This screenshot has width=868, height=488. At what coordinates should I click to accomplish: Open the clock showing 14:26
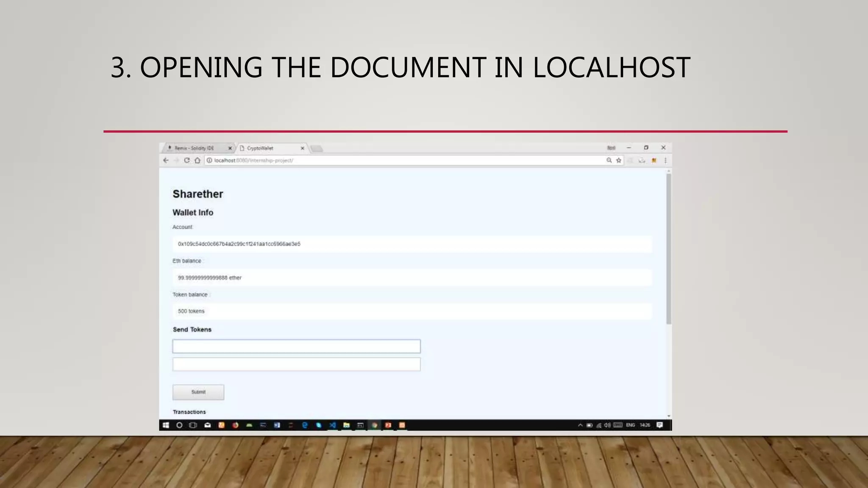645,425
